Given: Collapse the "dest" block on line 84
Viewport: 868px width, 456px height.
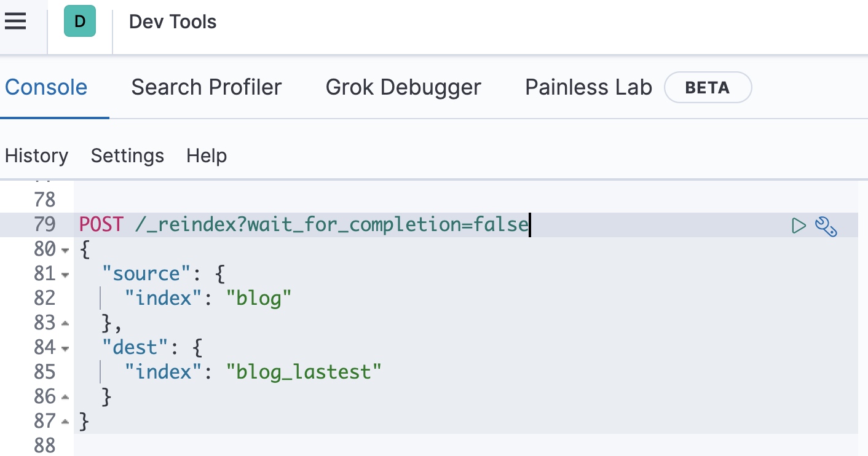Looking at the screenshot, I should (65, 348).
